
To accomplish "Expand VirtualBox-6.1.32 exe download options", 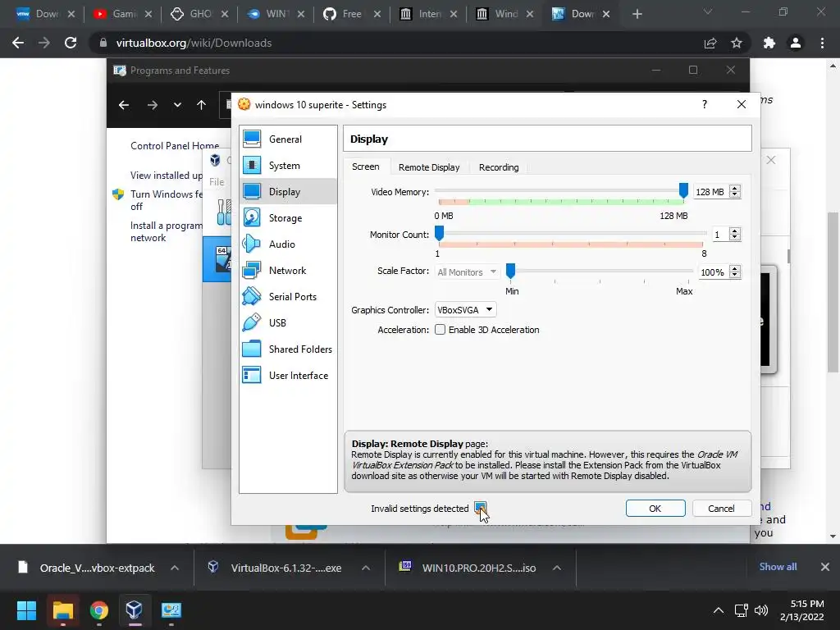I will (366, 568).
